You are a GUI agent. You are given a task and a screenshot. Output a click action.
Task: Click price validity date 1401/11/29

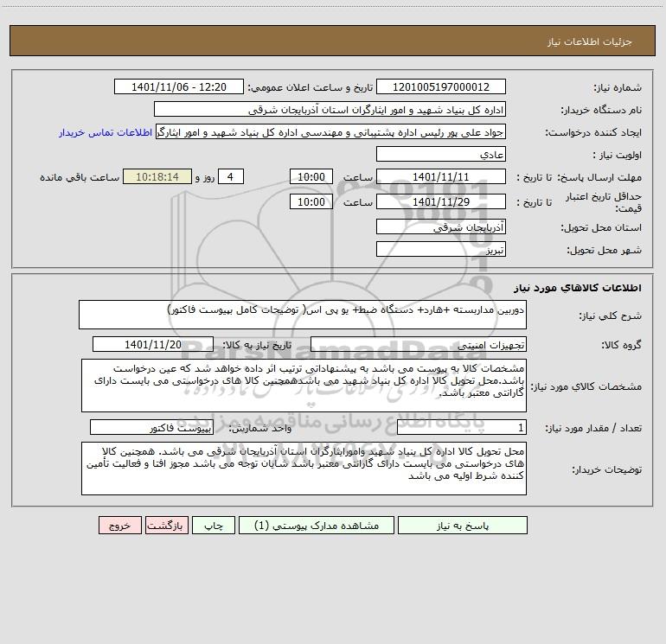coord(441,202)
